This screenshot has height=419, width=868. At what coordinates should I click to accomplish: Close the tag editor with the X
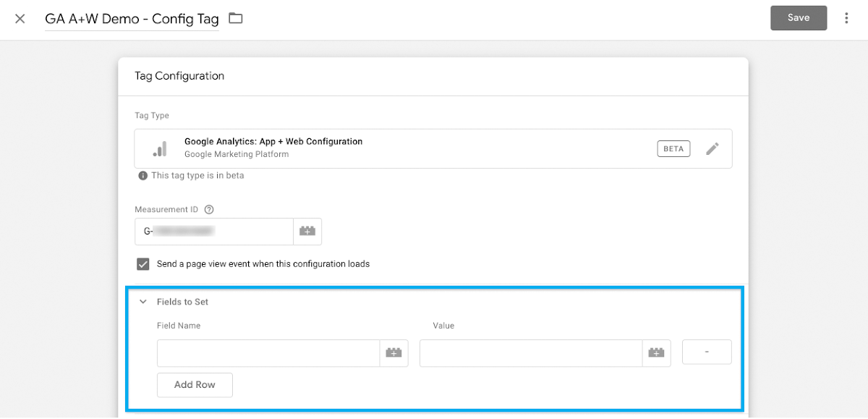click(20, 18)
